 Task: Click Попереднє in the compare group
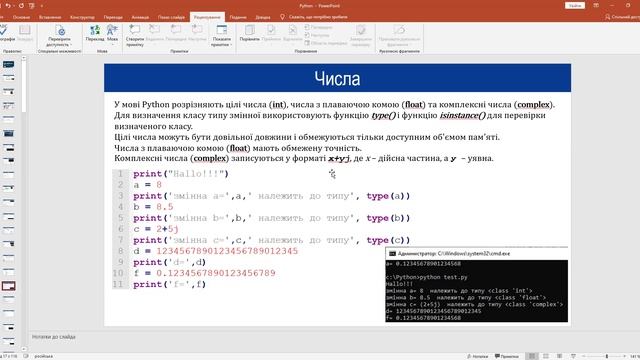[x=318, y=27]
